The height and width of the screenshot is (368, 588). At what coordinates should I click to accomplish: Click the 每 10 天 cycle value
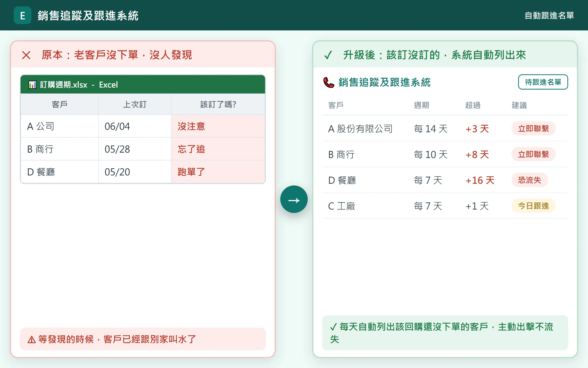[430, 154]
